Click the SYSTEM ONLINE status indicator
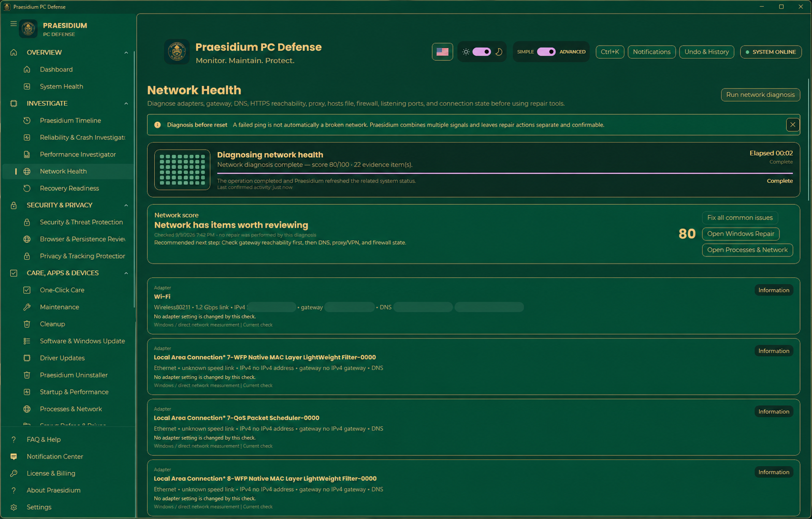This screenshot has height=519, width=812. pyautogui.click(x=771, y=52)
